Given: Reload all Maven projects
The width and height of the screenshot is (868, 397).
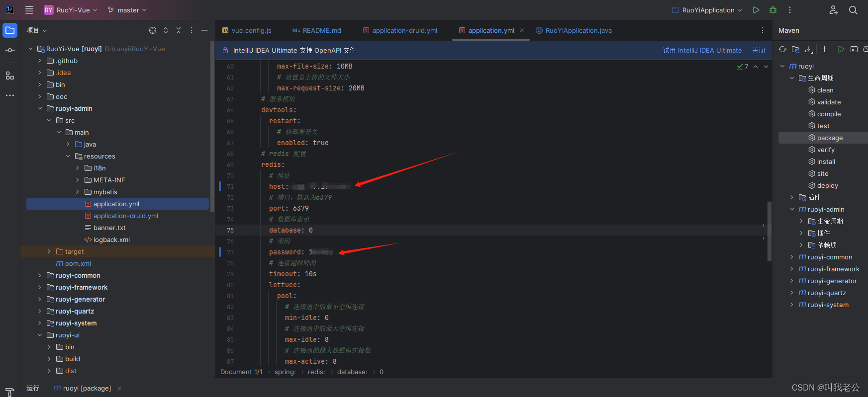Looking at the screenshot, I should pyautogui.click(x=782, y=49).
